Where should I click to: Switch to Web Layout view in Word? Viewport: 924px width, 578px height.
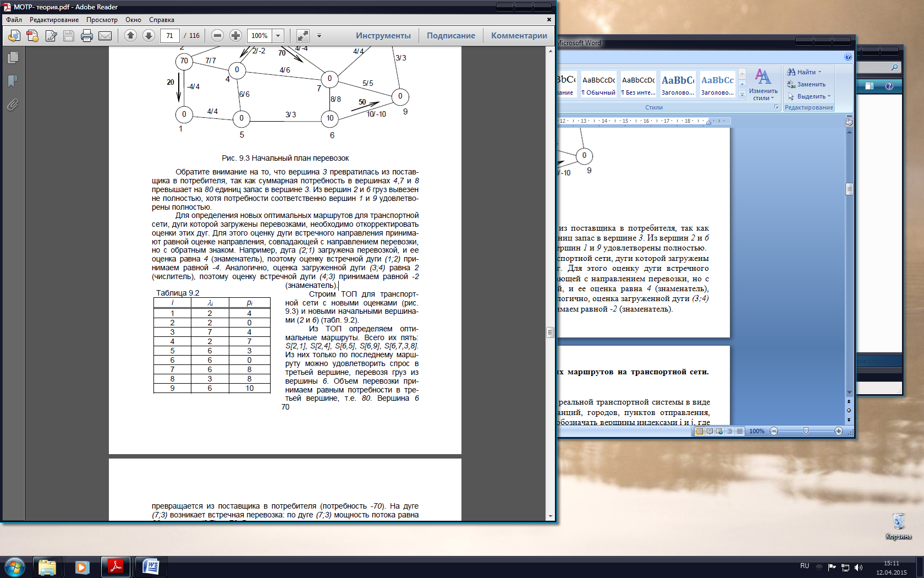coord(719,431)
